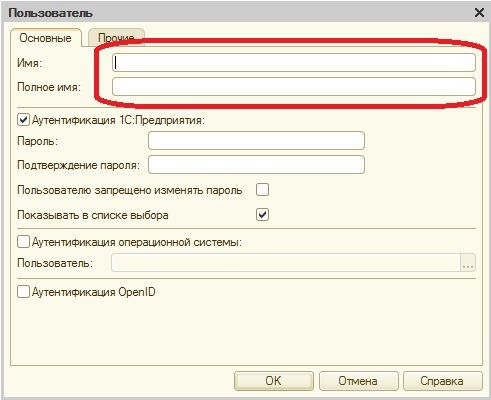Image resolution: width=491 pixels, height=400 pixels.
Task: Select the Основные tab
Action: [46, 38]
